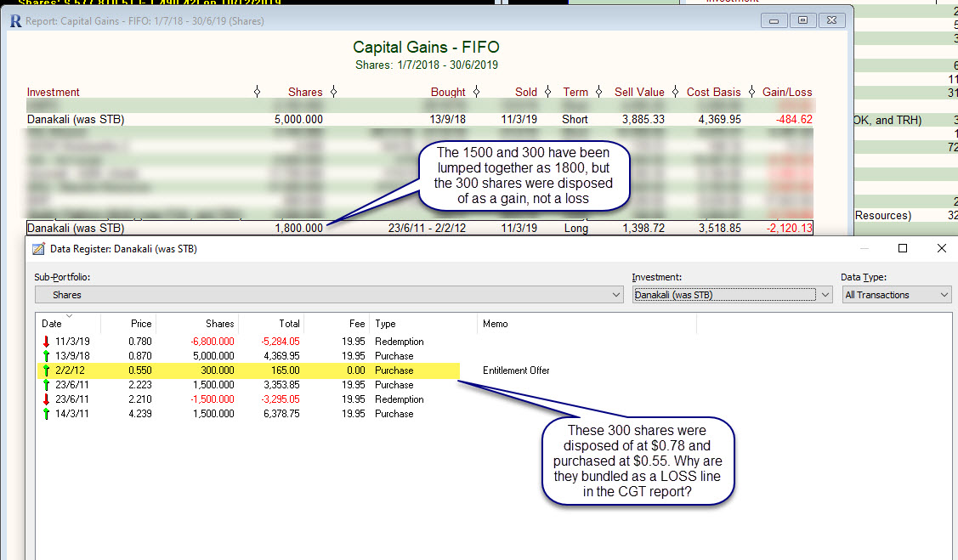
Task: Select the highlighted 2/2/12 purchase of 300.000 shares
Action: click(x=247, y=371)
